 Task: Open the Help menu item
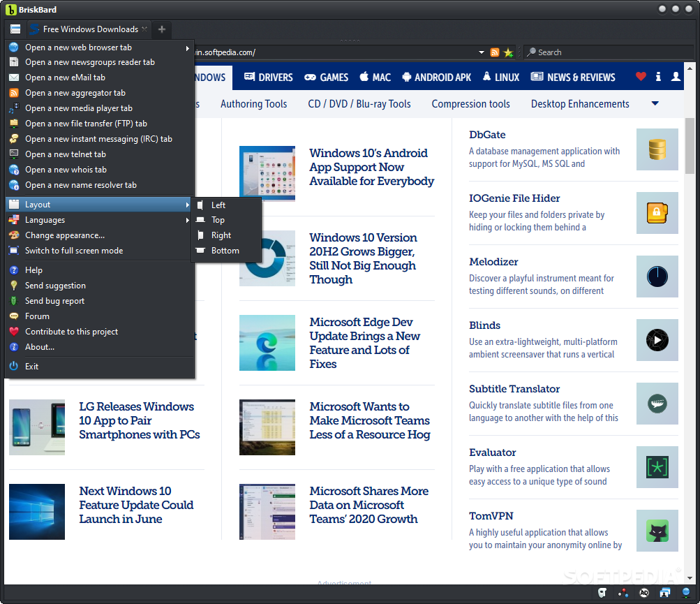tap(100, 270)
